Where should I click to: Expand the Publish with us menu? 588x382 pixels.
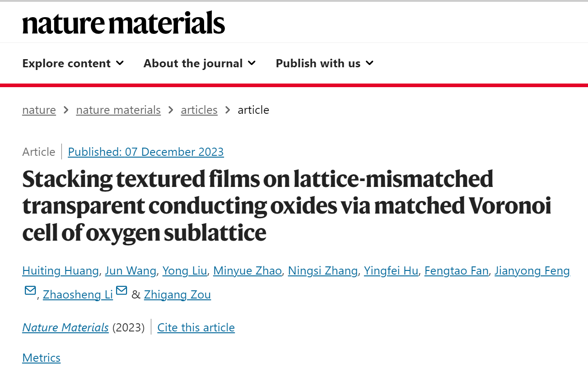pos(325,63)
